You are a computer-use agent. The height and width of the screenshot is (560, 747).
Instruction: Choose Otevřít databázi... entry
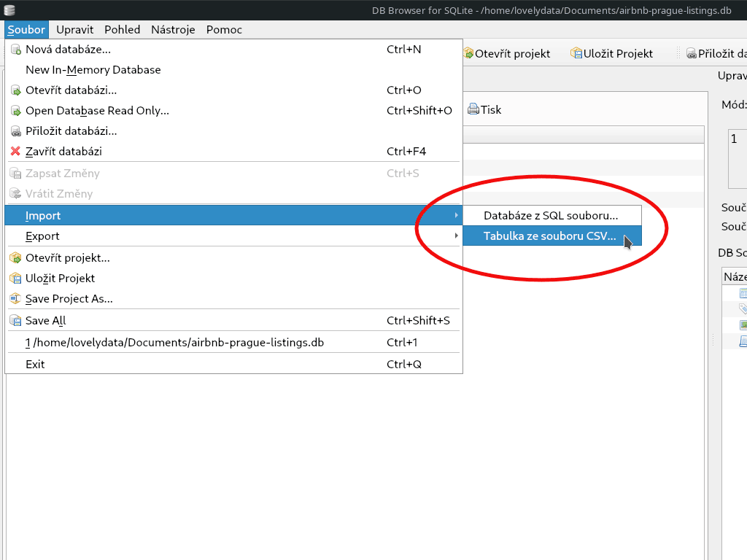tap(233, 90)
